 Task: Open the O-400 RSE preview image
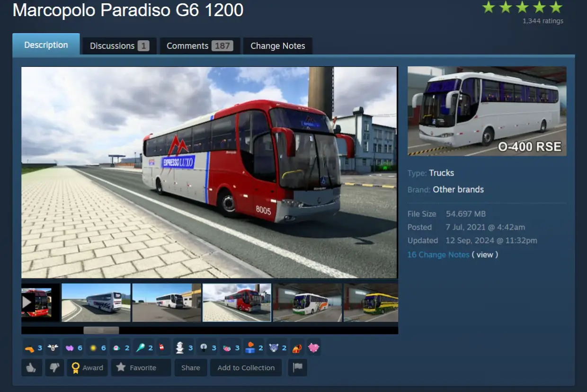pyautogui.click(x=487, y=111)
